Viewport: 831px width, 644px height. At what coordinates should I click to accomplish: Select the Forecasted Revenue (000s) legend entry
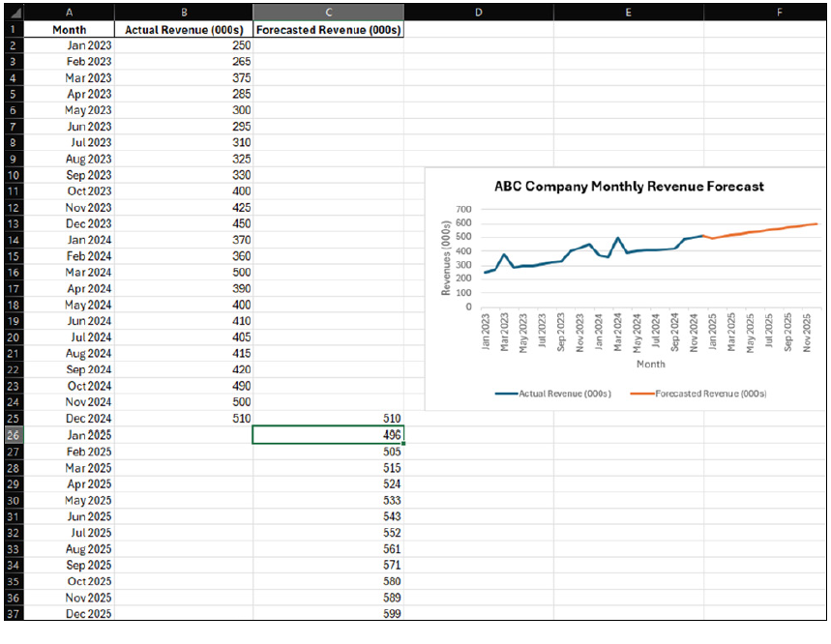tap(697, 394)
